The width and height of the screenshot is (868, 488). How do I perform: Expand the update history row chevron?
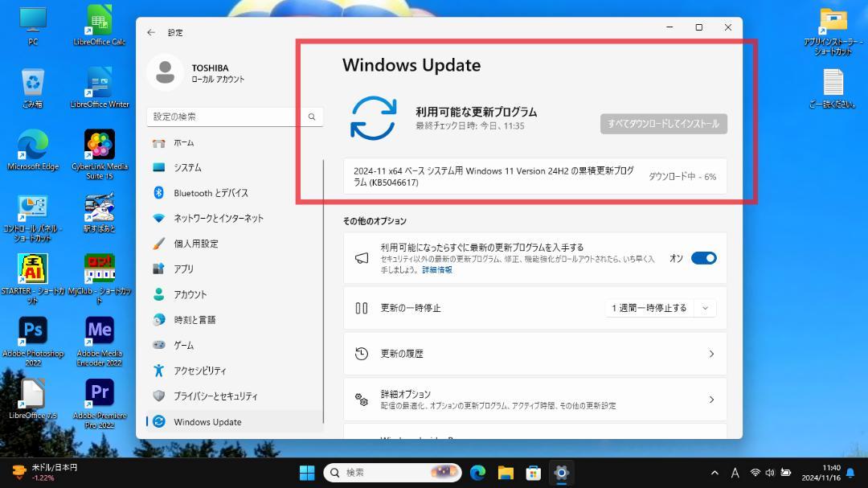[x=711, y=354]
